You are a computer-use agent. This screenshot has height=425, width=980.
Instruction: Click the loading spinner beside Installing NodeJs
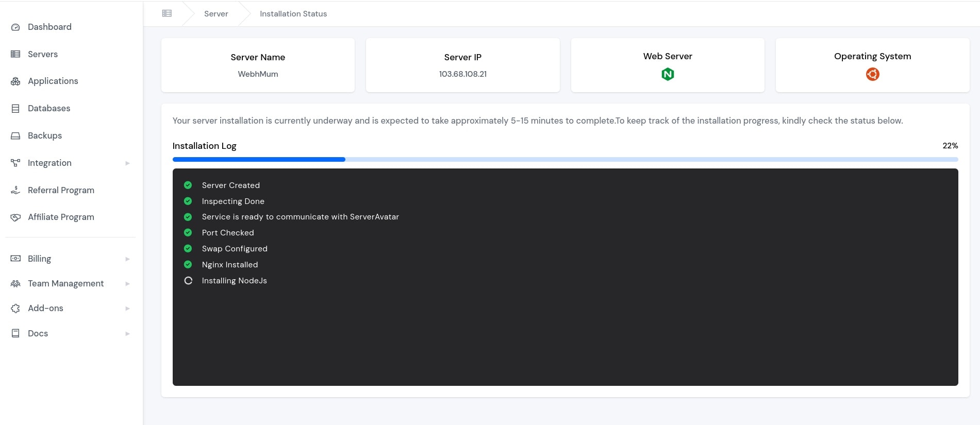[x=188, y=281]
